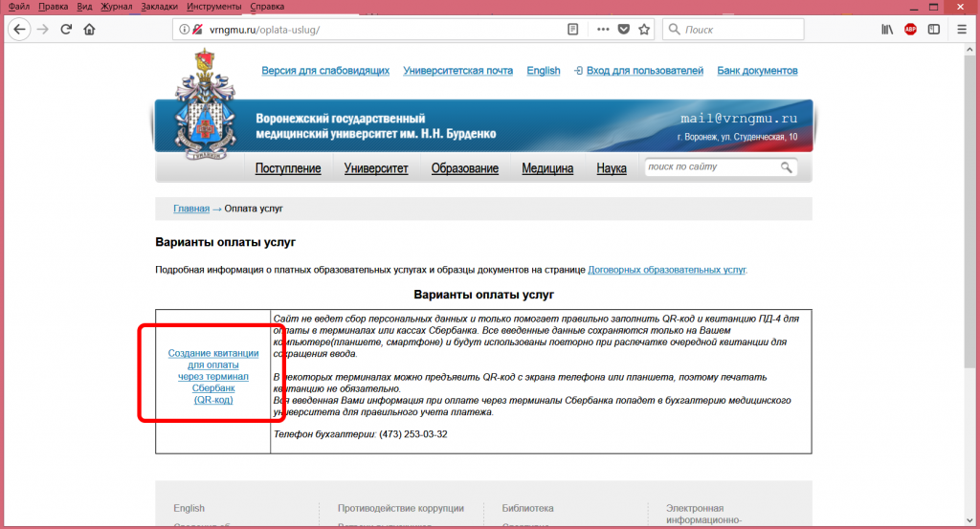Open the Adblock Plus extension icon

[x=911, y=30]
